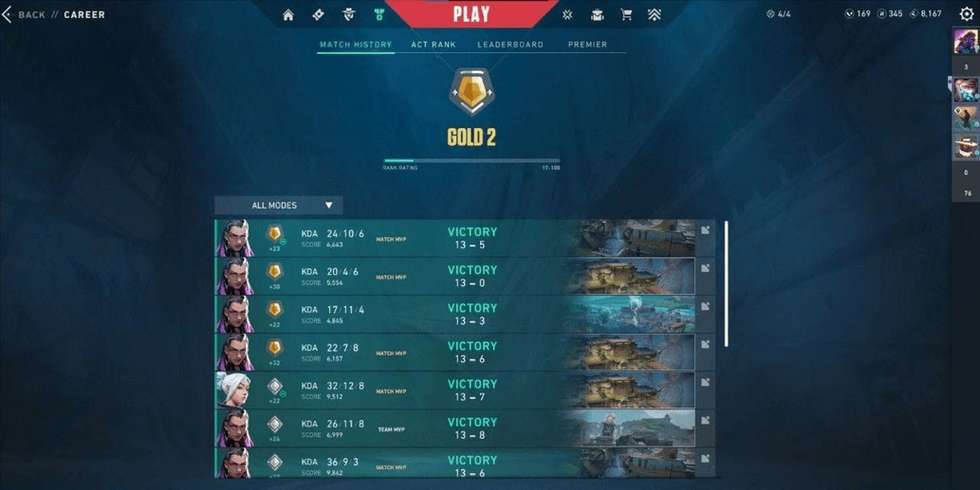
Task: Open the Collection backpack icon
Action: (x=597, y=14)
